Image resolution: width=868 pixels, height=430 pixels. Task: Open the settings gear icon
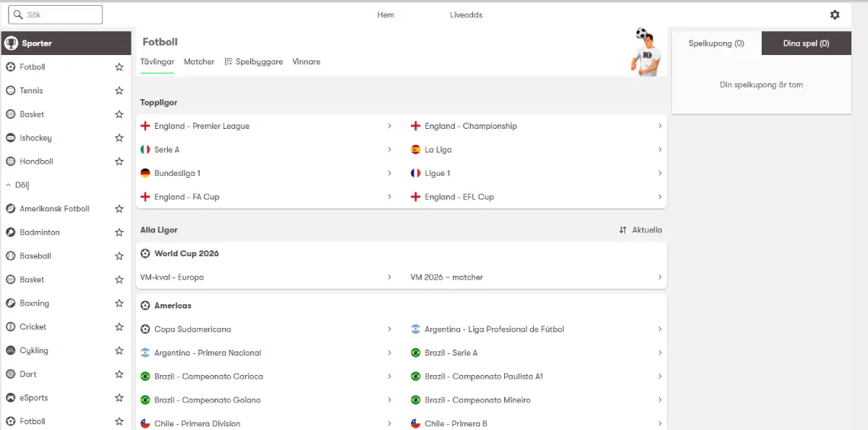835,15
